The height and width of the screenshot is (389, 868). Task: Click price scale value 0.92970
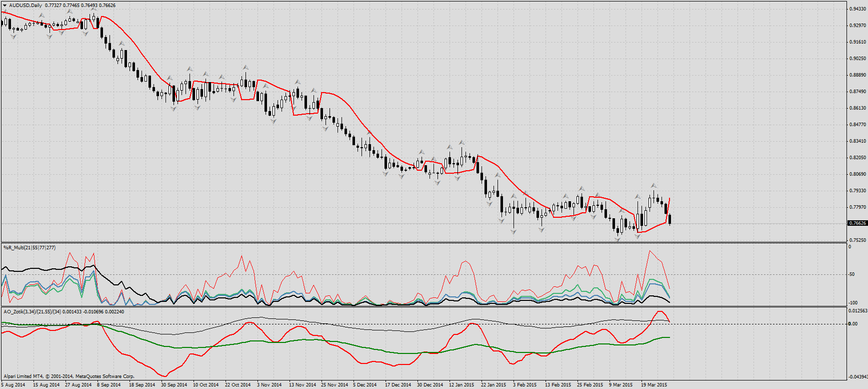click(x=857, y=26)
